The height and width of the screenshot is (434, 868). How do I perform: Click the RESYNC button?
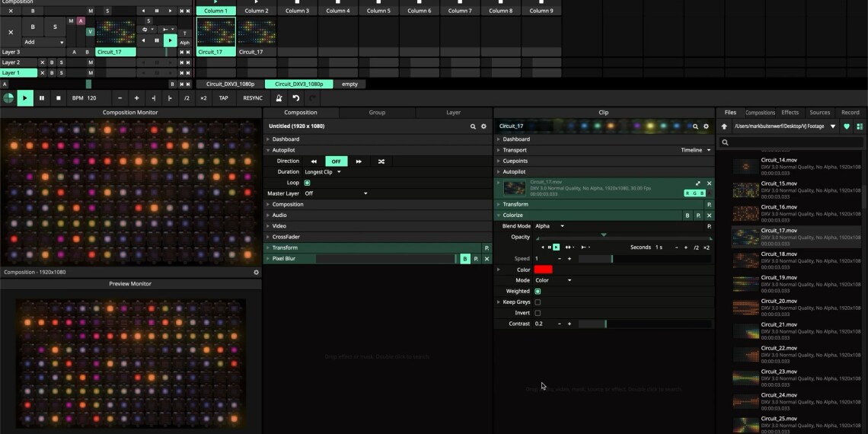(253, 98)
